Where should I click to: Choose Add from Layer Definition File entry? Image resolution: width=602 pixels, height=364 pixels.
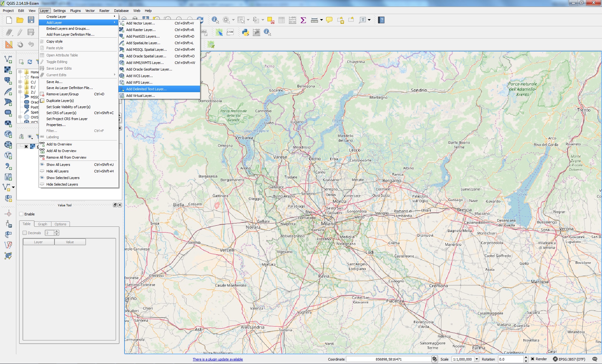point(78,34)
